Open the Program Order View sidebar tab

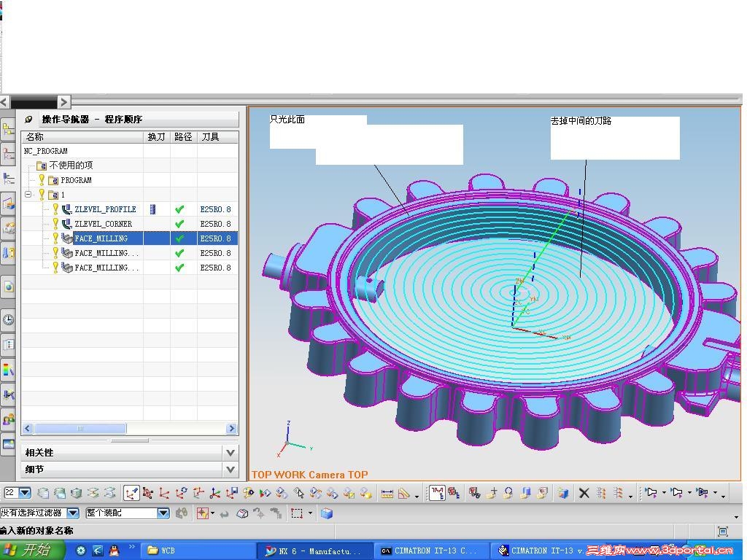point(8,128)
